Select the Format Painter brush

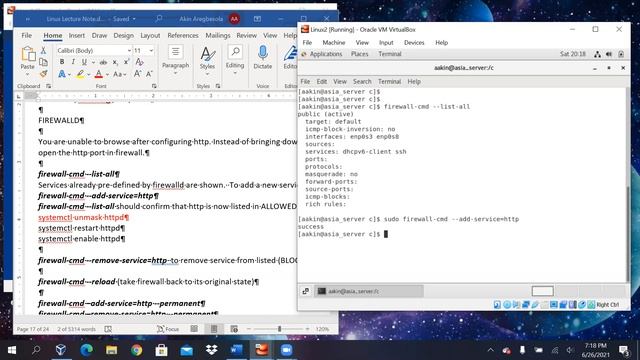43,74
